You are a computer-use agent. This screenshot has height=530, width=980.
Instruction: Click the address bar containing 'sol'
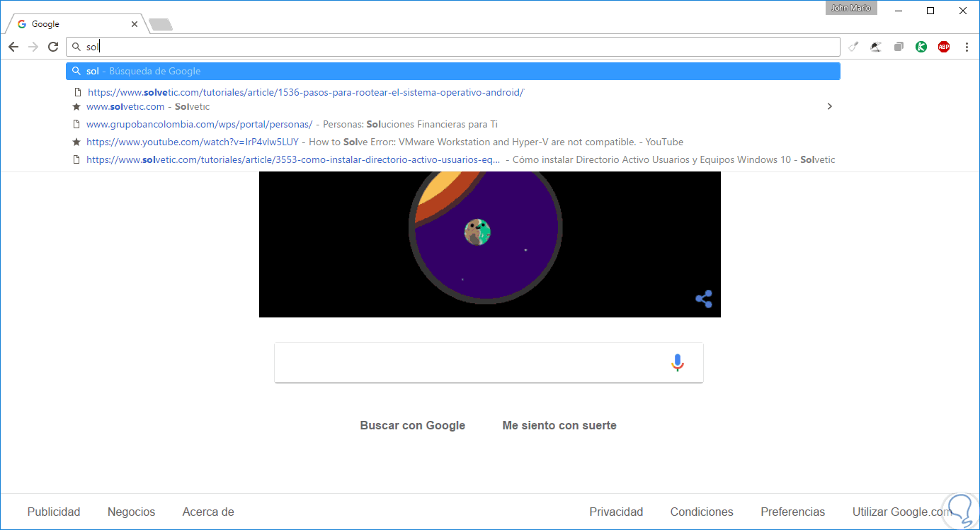[x=453, y=47]
